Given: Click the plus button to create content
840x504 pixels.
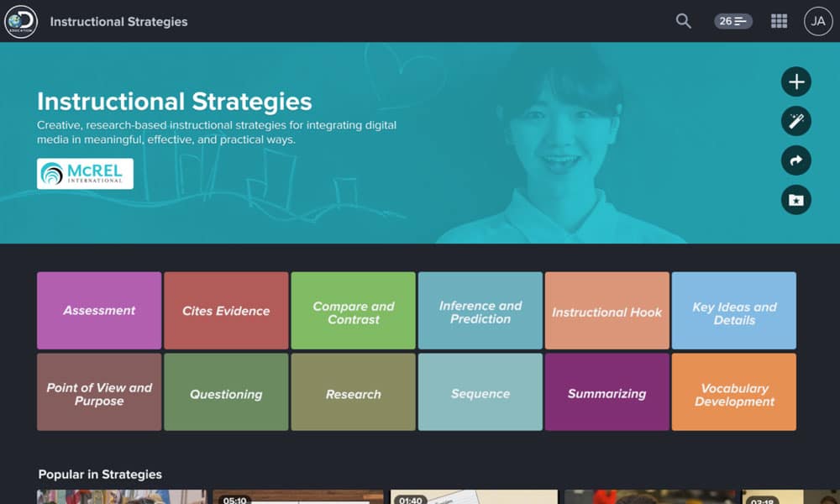Looking at the screenshot, I should point(795,81).
